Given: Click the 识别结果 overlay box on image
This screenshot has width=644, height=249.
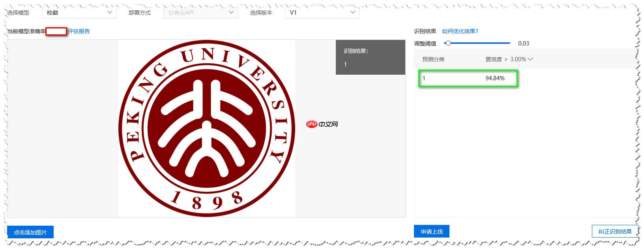Looking at the screenshot, I should point(370,57).
